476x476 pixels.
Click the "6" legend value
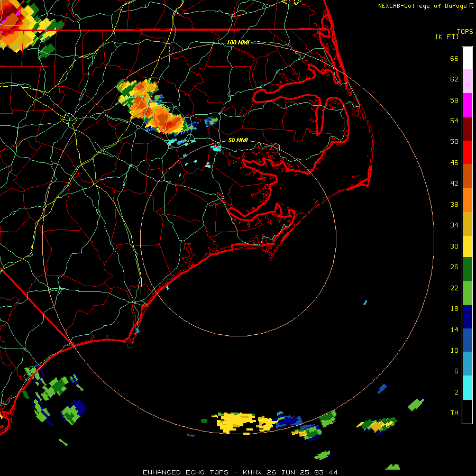pos(456,371)
